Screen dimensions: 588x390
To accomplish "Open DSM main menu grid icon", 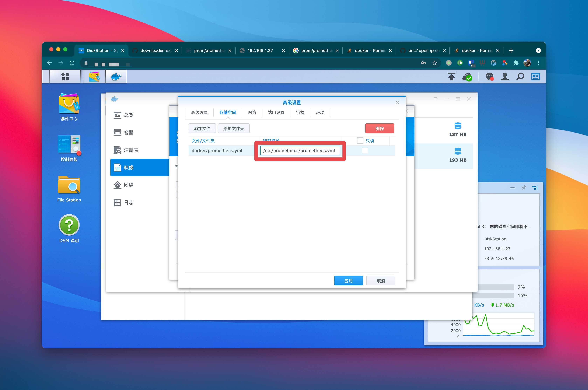I will (x=65, y=77).
